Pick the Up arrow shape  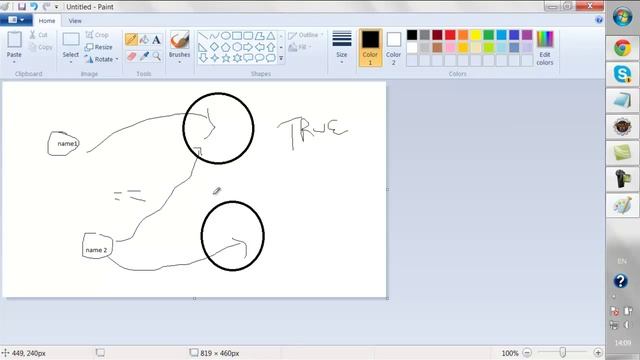(x=271, y=47)
